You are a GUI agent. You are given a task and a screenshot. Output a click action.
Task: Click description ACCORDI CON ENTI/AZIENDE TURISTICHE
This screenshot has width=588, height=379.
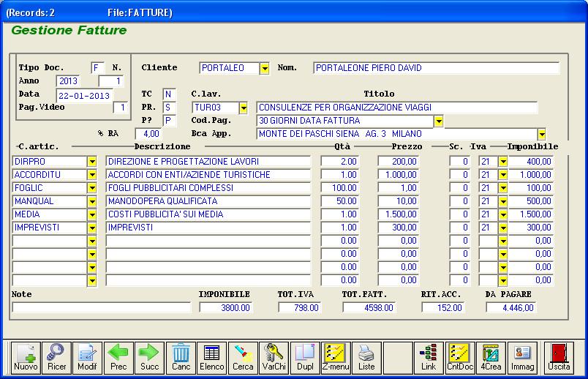(x=208, y=175)
